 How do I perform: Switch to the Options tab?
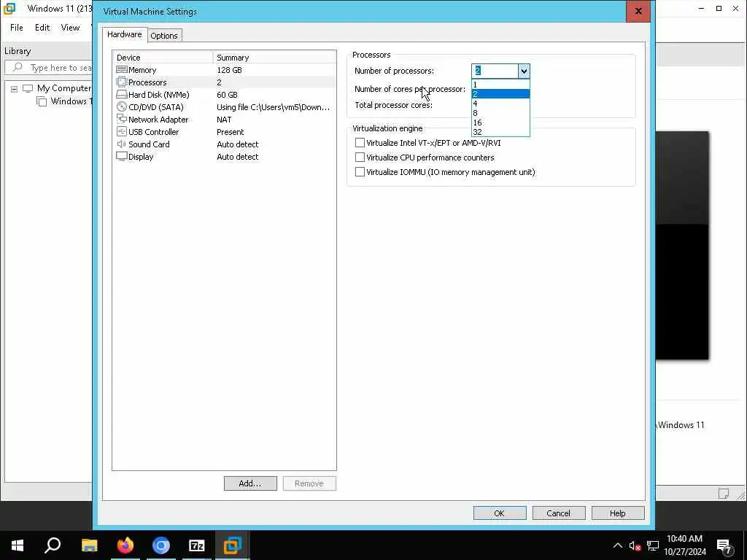pyautogui.click(x=164, y=36)
